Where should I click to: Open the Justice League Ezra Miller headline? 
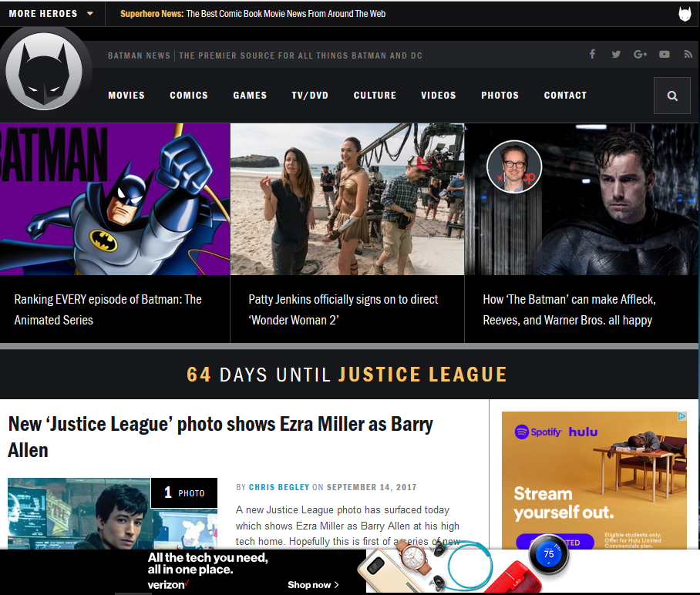[220, 436]
